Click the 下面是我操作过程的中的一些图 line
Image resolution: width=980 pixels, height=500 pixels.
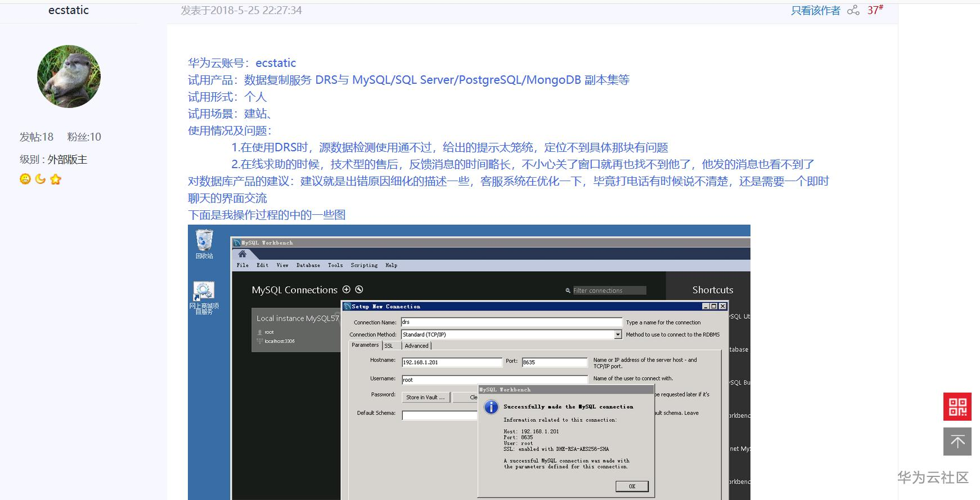click(x=267, y=215)
